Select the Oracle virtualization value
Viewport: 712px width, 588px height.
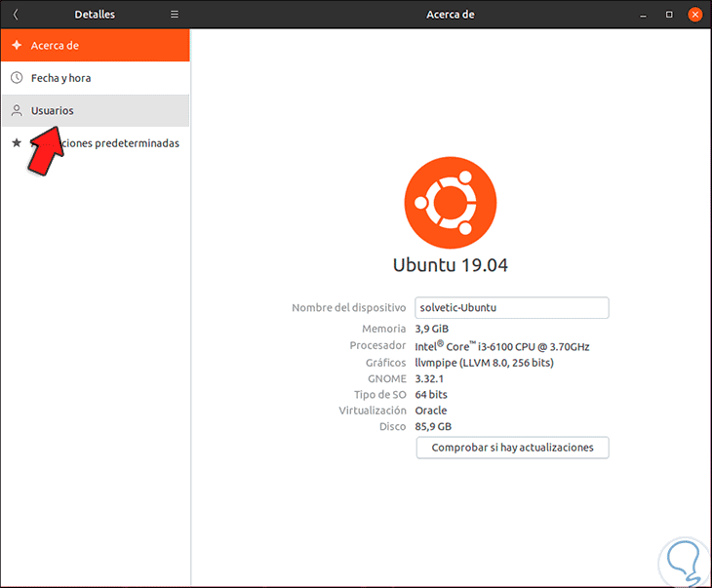coord(431,411)
